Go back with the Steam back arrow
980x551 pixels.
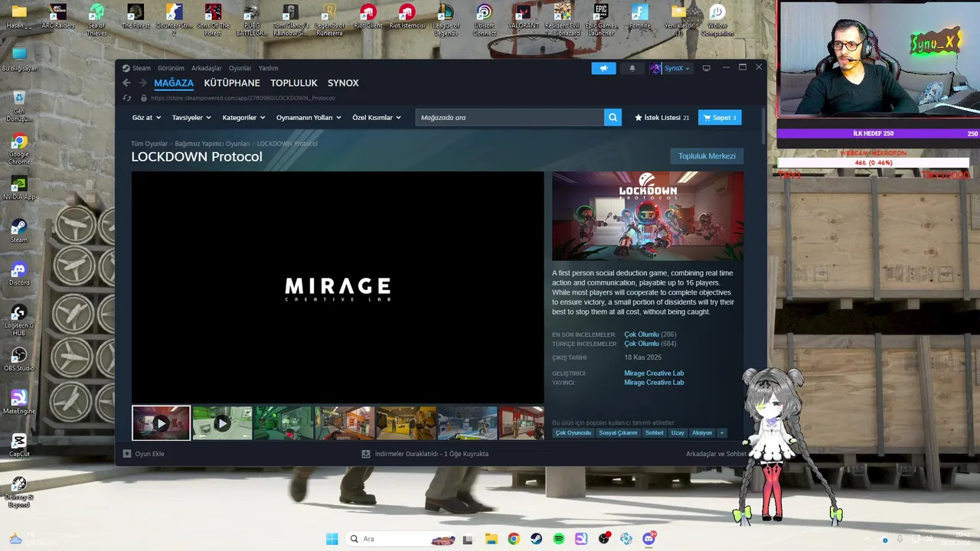pos(126,83)
